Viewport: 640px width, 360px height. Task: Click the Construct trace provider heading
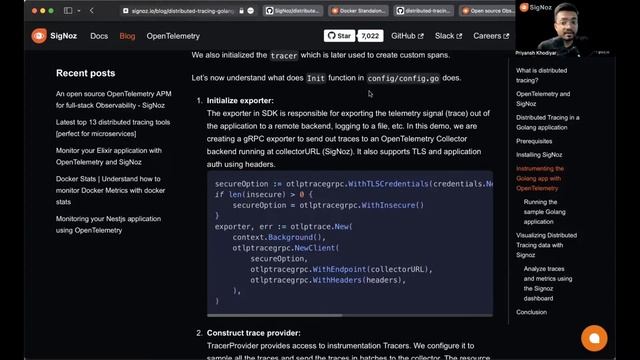(x=253, y=333)
